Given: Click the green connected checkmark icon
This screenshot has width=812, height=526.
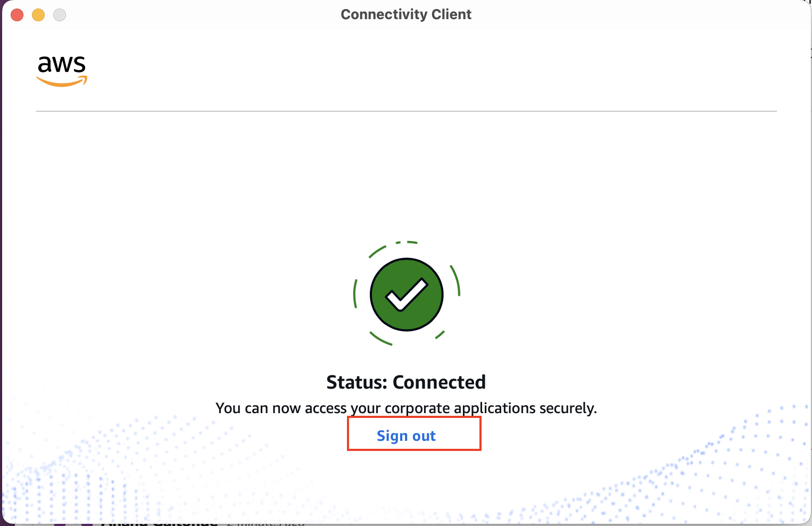Looking at the screenshot, I should [x=407, y=294].
